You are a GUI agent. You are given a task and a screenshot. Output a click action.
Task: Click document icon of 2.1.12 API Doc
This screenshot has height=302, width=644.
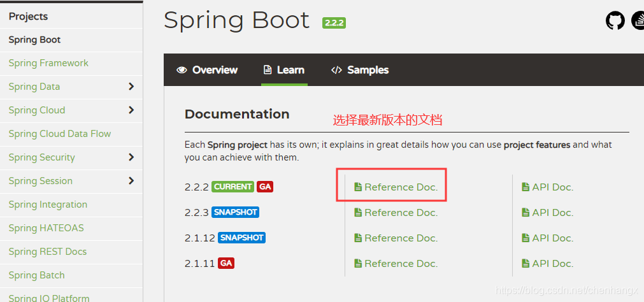(526, 238)
